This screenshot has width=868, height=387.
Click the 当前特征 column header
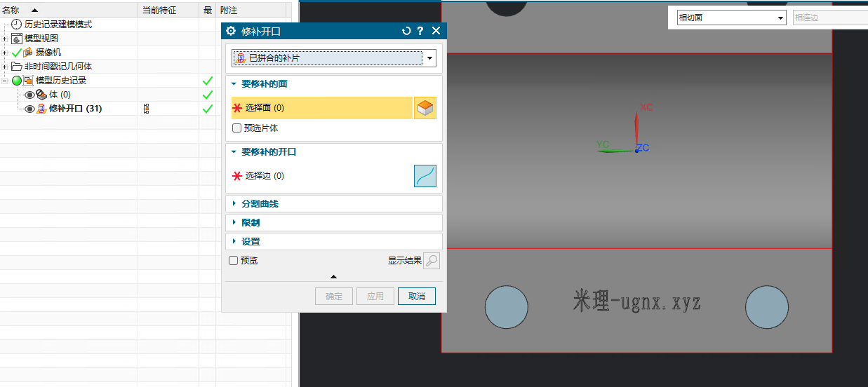coord(169,10)
